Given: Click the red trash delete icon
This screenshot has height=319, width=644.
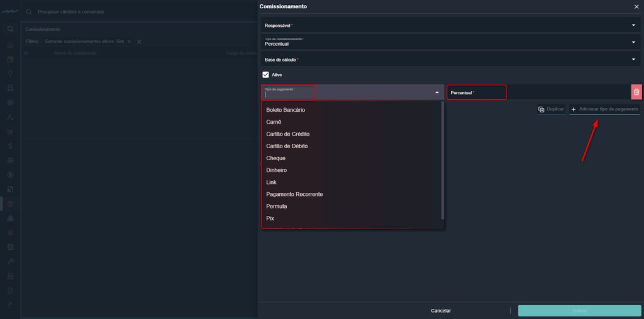Looking at the screenshot, I should click(636, 92).
